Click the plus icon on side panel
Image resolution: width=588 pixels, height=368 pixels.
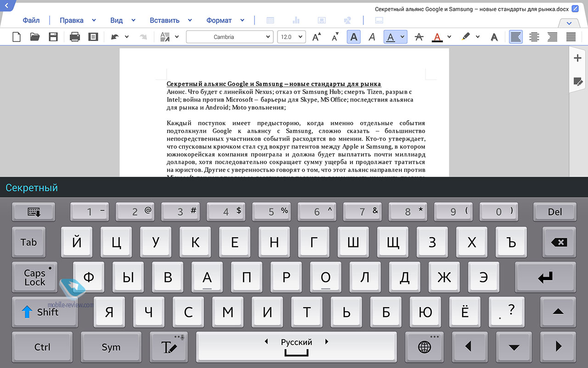578,58
